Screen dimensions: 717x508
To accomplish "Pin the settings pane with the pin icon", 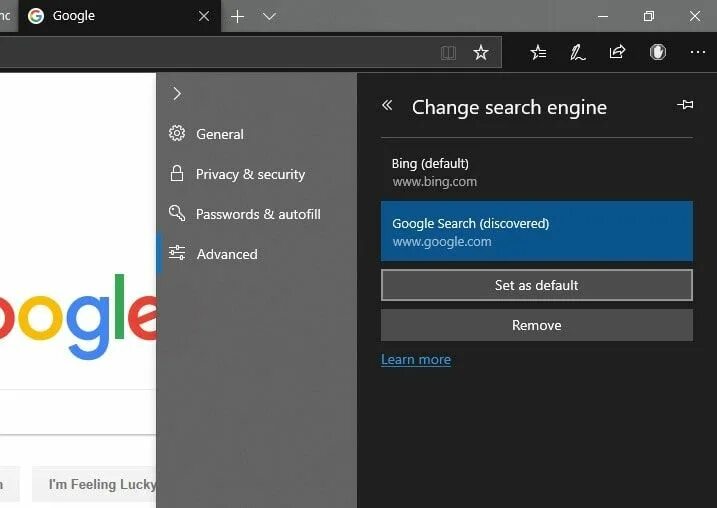I will pos(685,105).
